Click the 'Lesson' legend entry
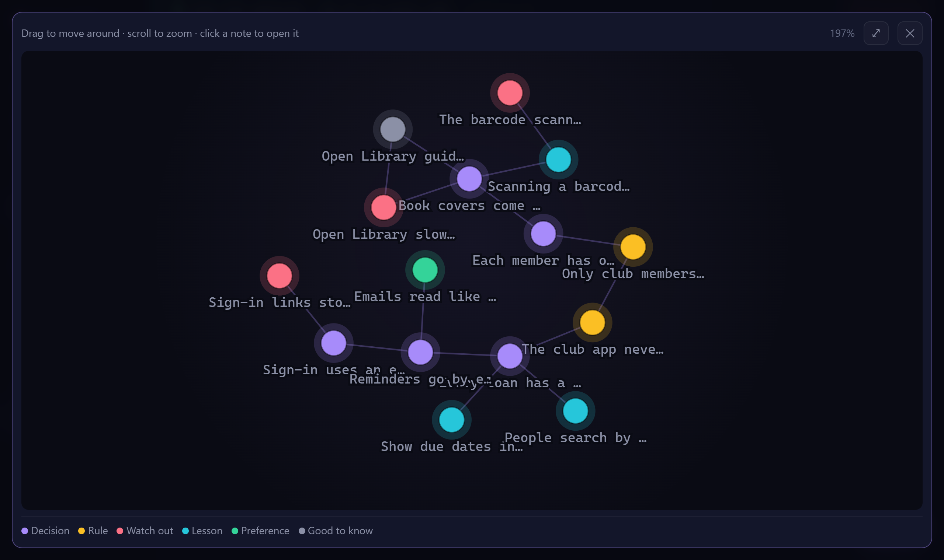 [x=202, y=531]
